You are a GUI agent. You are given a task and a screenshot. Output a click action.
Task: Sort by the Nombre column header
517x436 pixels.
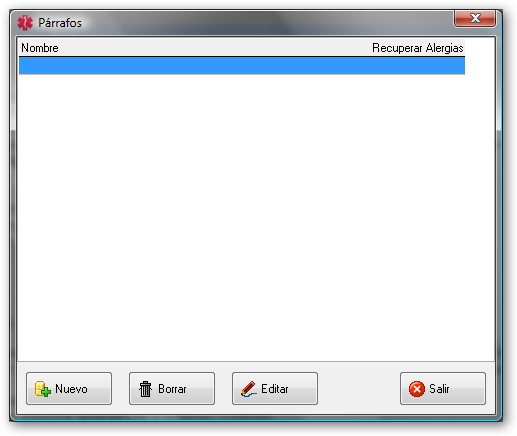[x=40, y=48]
